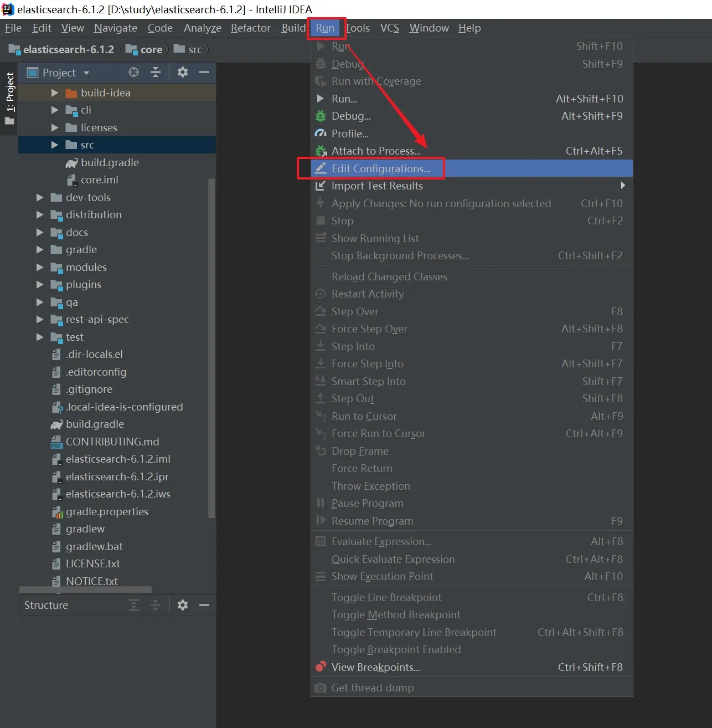Screen dimensions: 712x728
Task: Open the Help menu
Action: 469,28
